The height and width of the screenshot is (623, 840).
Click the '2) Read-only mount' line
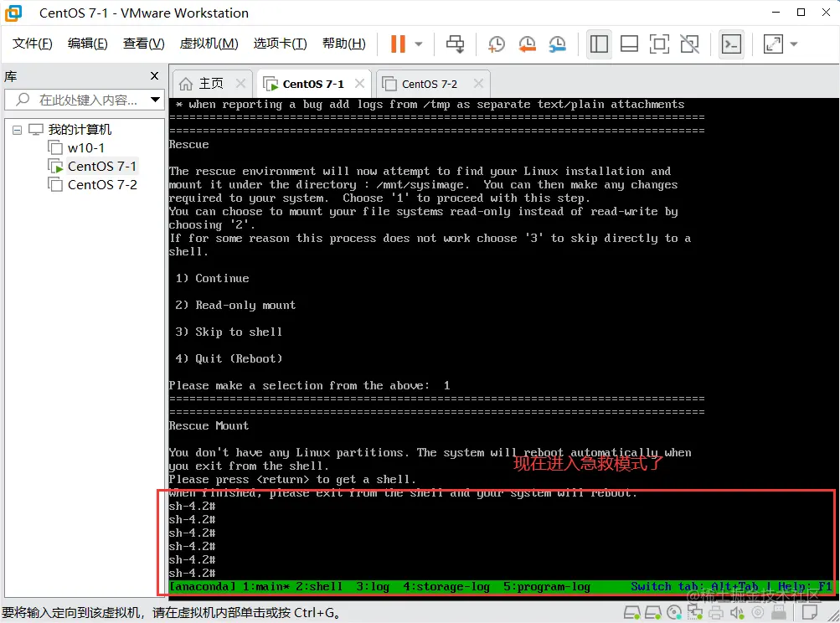(x=235, y=305)
